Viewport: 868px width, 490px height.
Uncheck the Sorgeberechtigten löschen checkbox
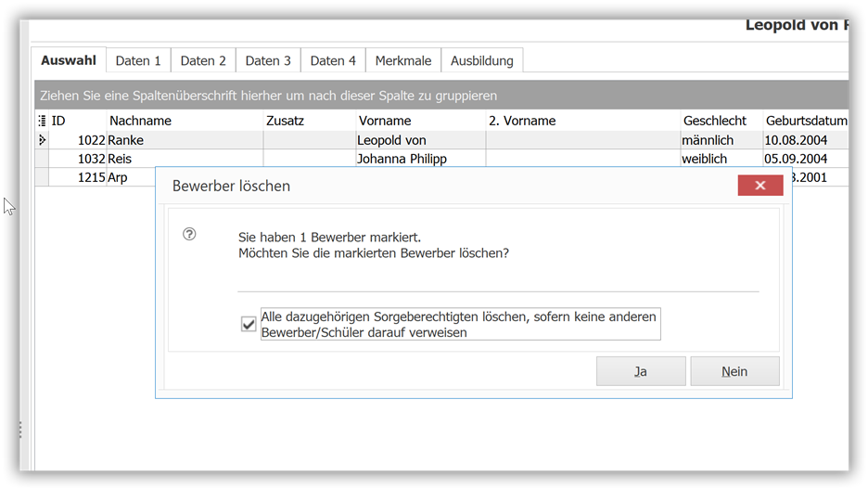pos(249,324)
